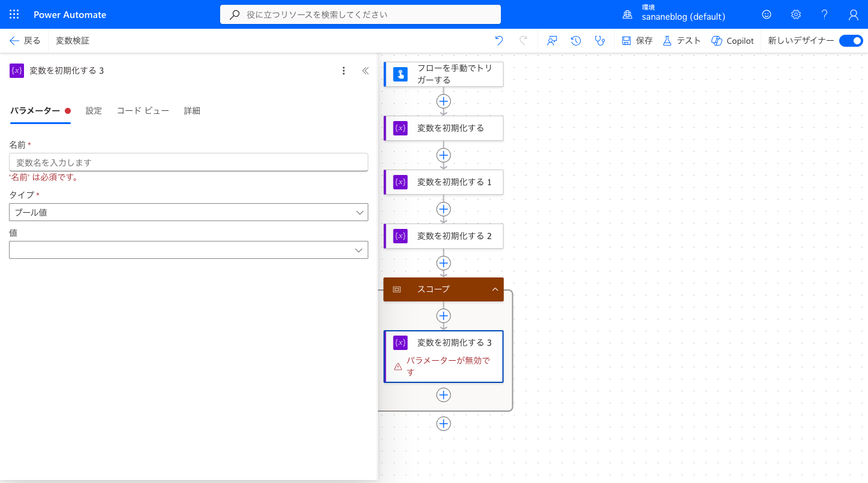Switch to the 設定 tab
Image resolution: width=868 pixels, height=483 pixels.
pos(94,111)
